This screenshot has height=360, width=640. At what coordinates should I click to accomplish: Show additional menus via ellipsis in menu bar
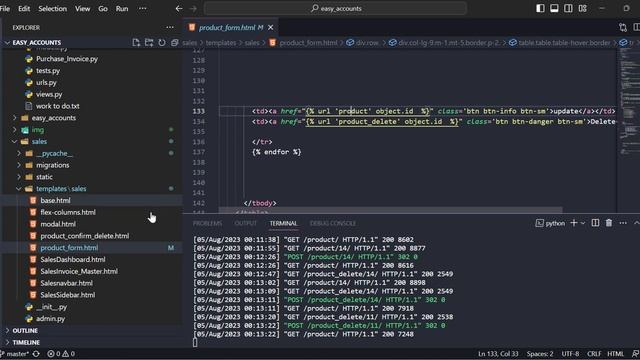tap(142, 8)
